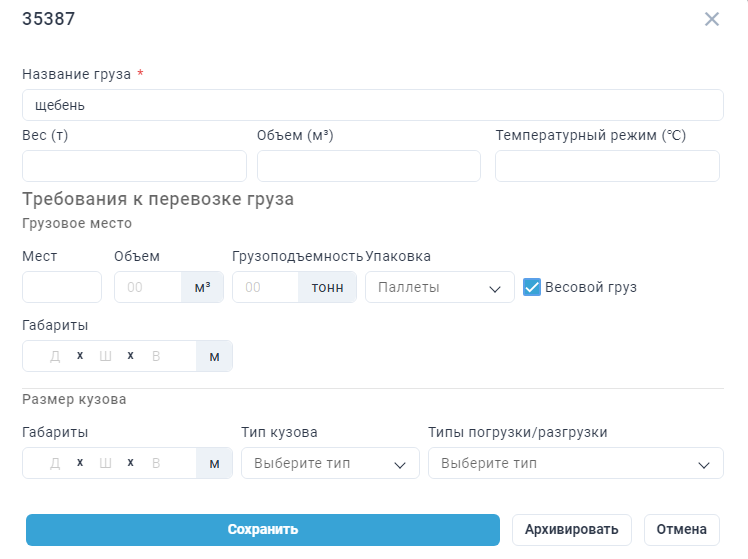This screenshot has width=748, height=559.
Task: Click the тонн unit label
Action: (328, 287)
